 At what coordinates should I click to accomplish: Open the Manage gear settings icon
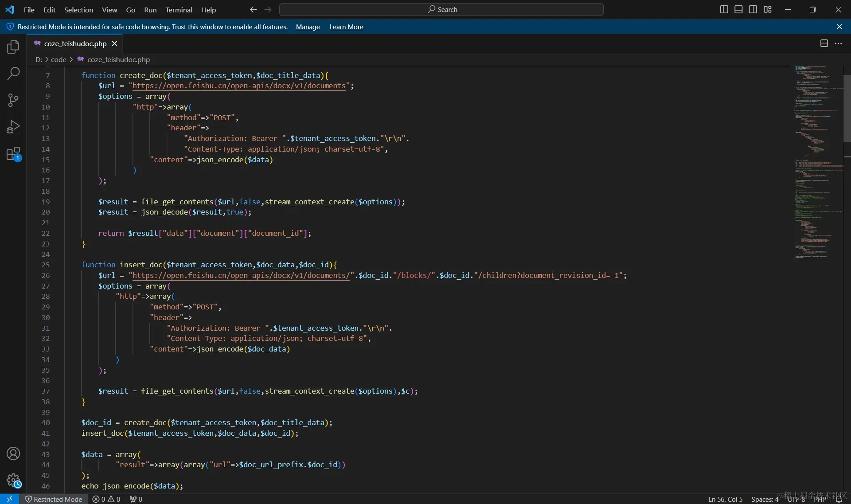(x=13, y=480)
